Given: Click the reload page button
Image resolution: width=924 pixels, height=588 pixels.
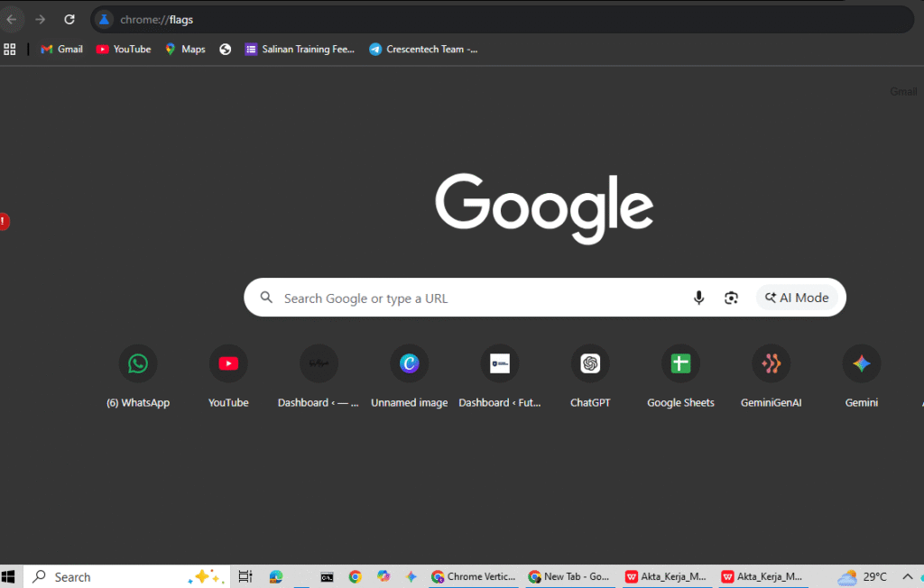Looking at the screenshot, I should (69, 19).
